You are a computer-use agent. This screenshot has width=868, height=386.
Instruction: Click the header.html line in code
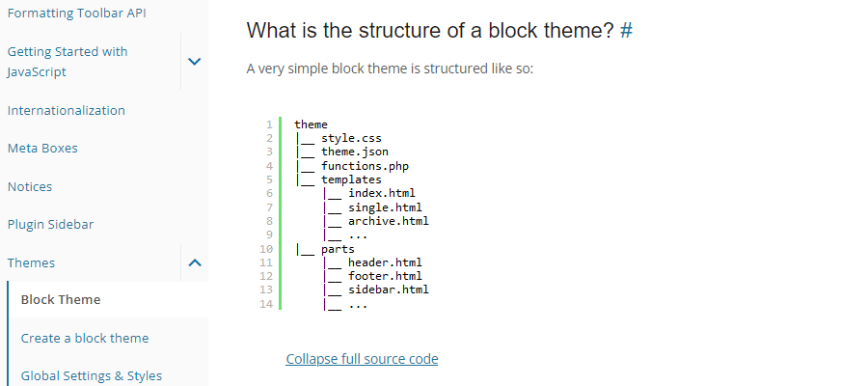(x=385, y=262)
